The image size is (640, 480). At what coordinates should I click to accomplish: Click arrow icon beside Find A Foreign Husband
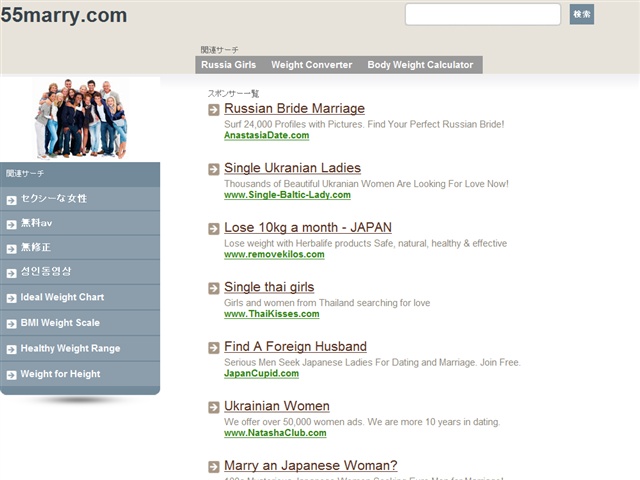click(x=214, y=348)
